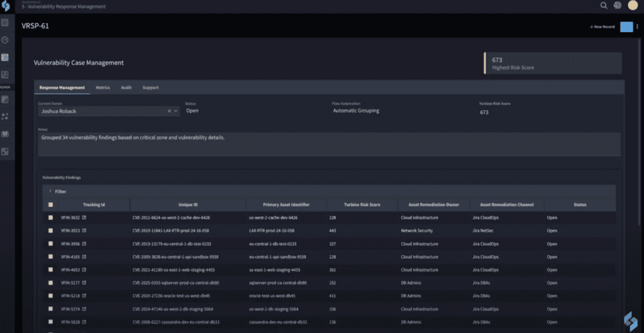This screenshot has height=333, width=644.
Task: Open VFIN-5828 record via its external link icon
Action: tap(84, 322)
